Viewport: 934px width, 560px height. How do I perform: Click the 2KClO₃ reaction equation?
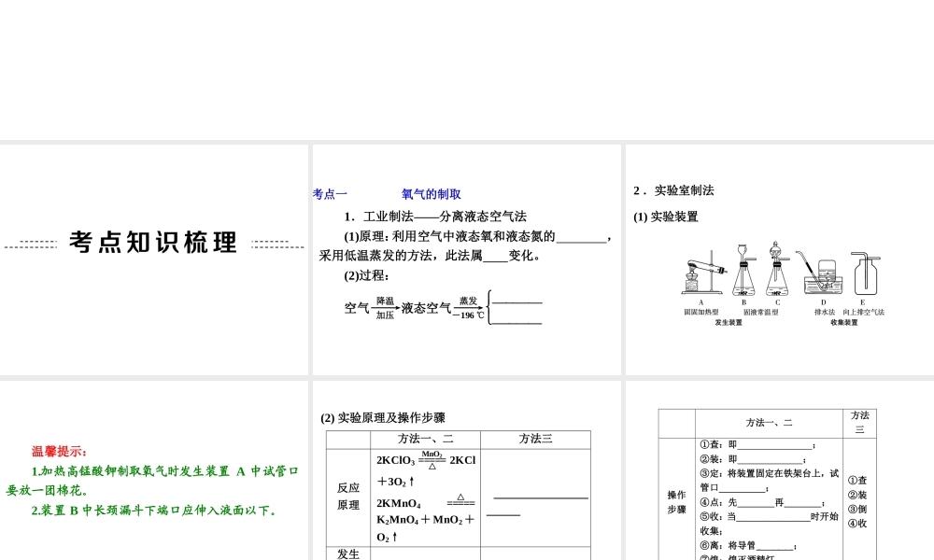(x=426, y=469)
